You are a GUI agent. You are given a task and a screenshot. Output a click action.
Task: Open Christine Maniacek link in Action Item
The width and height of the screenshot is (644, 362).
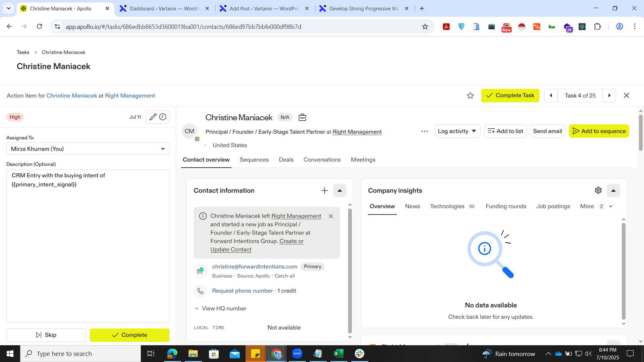(x=72, y=96)
